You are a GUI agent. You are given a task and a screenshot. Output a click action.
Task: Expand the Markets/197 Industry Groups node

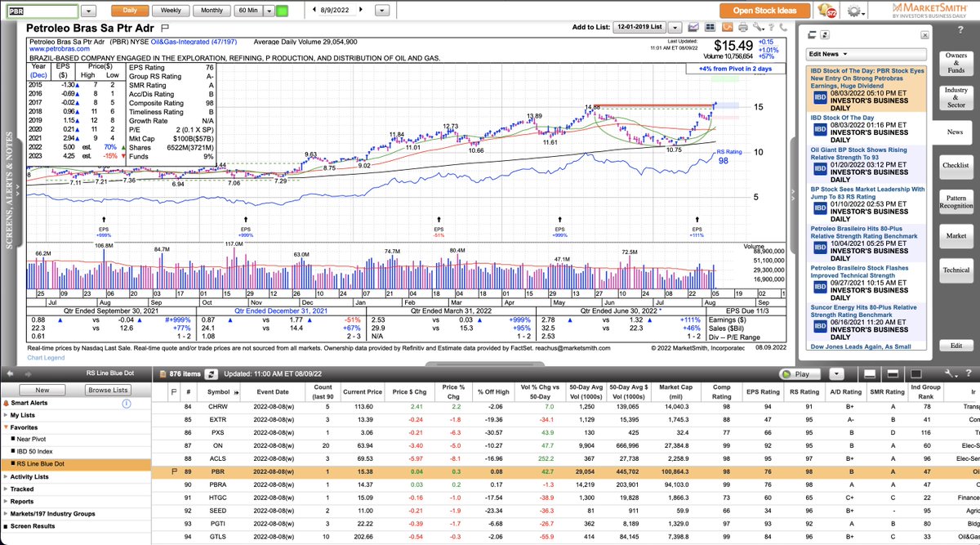(5, 513)
